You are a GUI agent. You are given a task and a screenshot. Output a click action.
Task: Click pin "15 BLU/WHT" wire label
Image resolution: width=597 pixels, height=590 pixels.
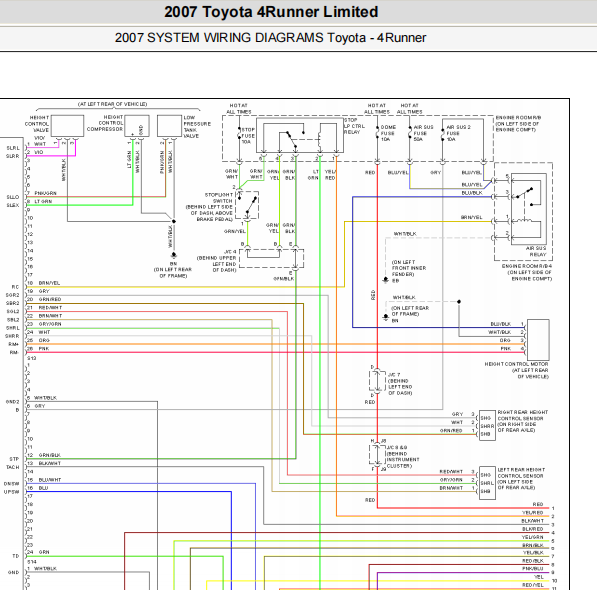coord(44,480)
